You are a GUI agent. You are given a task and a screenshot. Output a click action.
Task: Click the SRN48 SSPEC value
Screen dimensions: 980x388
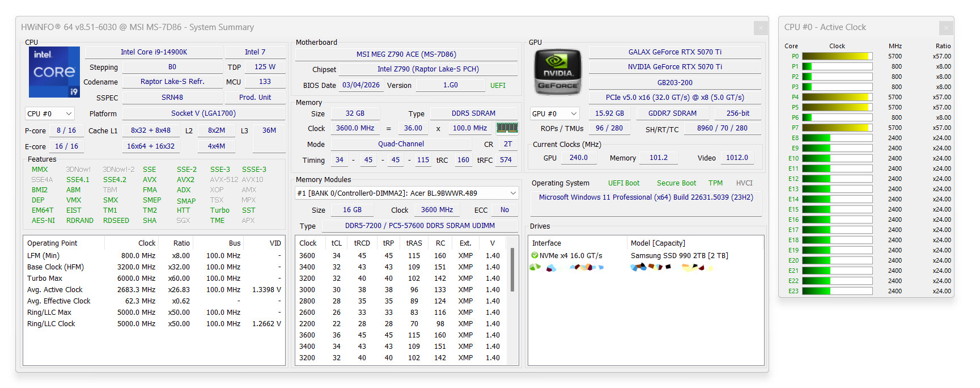(x=172, y=98)
